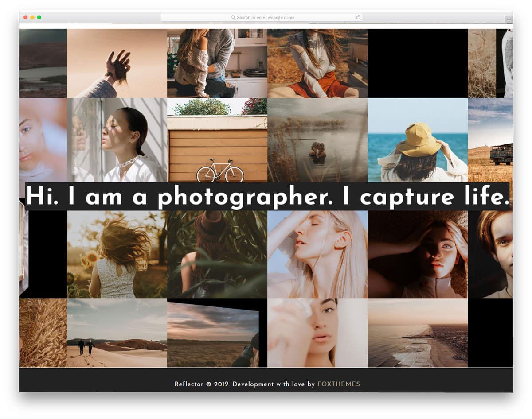This screenshot has height=419, width=532.
Task: Open the hand pouring sand photo
Action: click(116, 62)
